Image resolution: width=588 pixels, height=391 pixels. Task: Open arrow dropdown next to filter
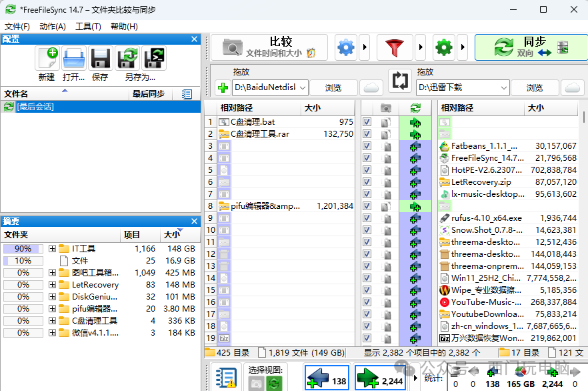pyautogui.click(x=421, y=47)
